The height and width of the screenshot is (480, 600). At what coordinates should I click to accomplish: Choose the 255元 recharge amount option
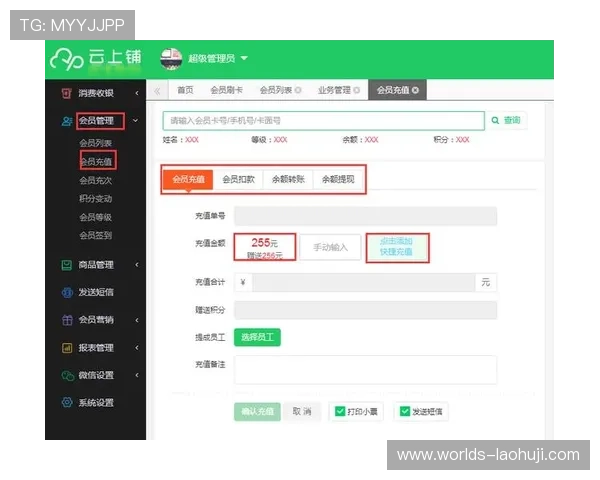coord(265,247)
